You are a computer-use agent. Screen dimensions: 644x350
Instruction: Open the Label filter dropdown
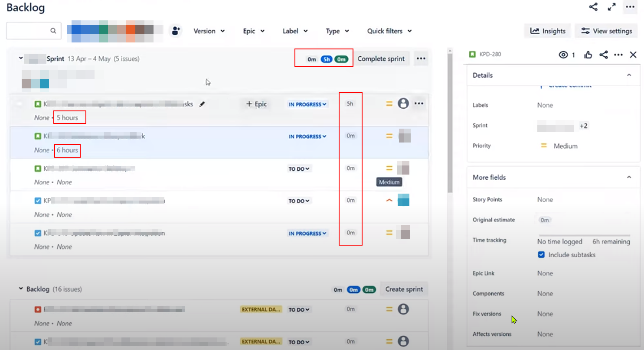pyautogui.click(x=295, y=31)
